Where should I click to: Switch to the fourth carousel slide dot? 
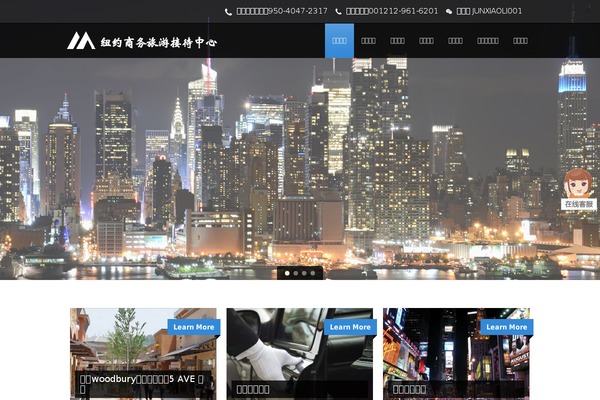(313, 273)
